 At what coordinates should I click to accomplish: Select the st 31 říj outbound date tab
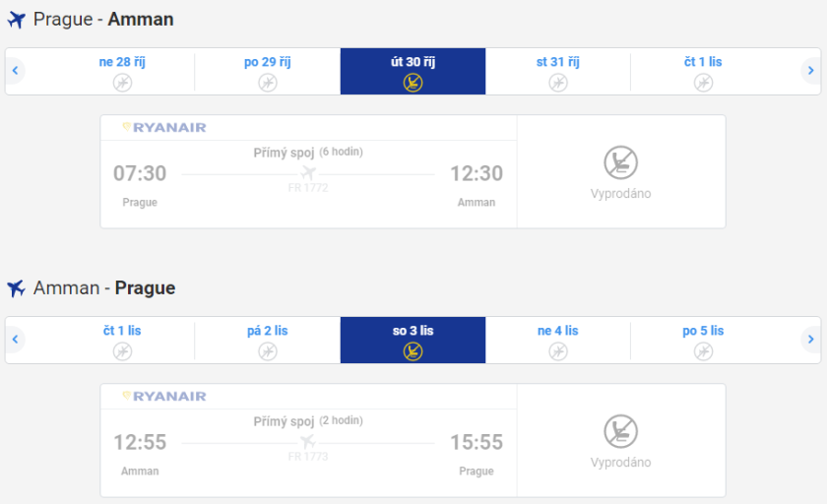[x=557, y=71]
